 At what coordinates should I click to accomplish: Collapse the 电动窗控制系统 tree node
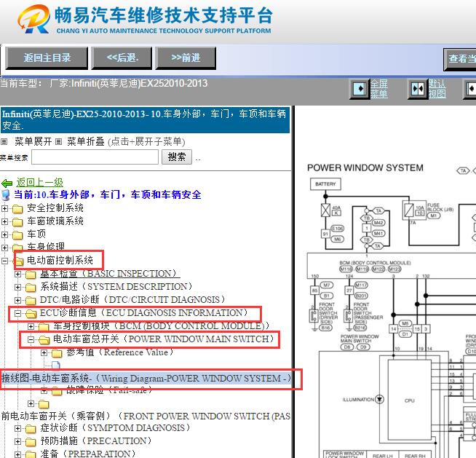(x=4, y=261)
